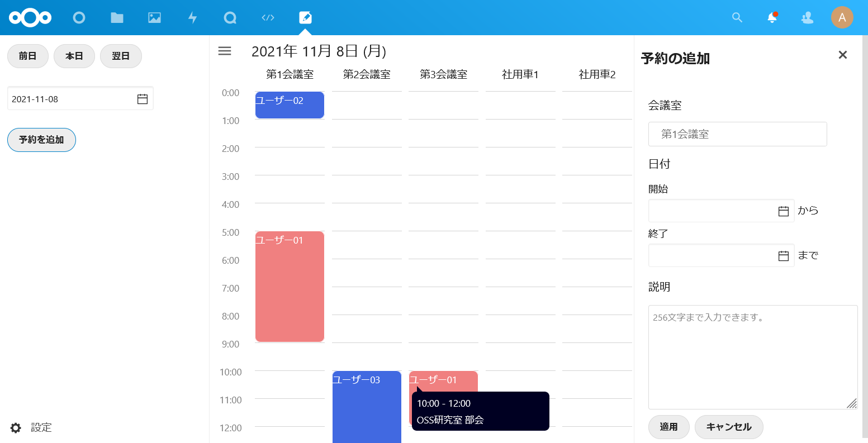The height and width of the screenshot is (443, 868).
Task: Click the 説明 description text area
Action: [752, 357]
